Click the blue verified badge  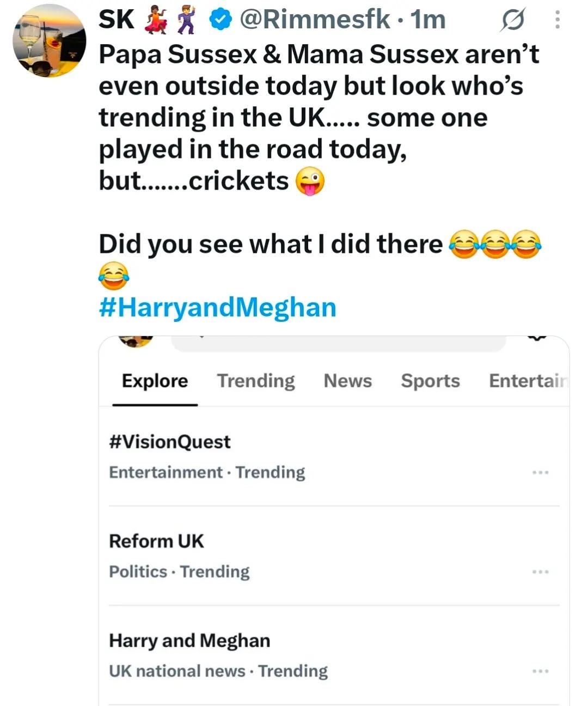pos(220,20)
